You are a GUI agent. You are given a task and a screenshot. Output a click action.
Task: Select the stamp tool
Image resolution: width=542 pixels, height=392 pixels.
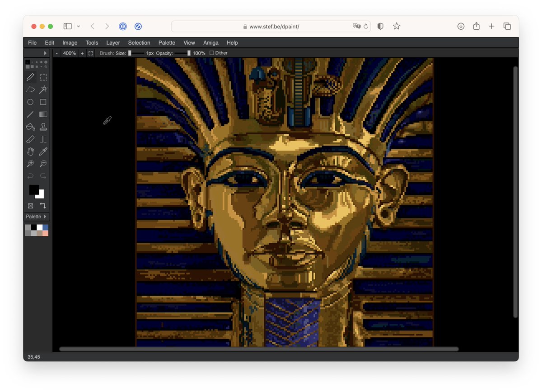(43, 127)
